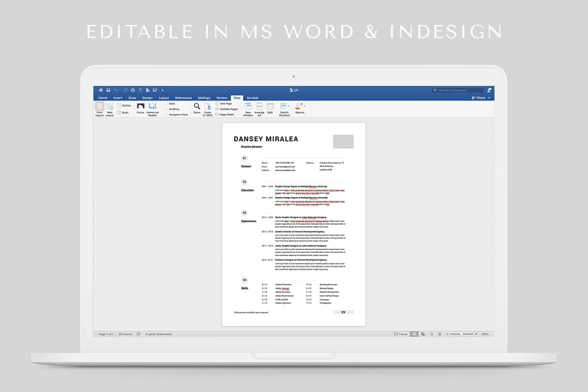Click the Creative Director subtitle
This screenshot has height=392, width=588.
(x=251, y=147)
